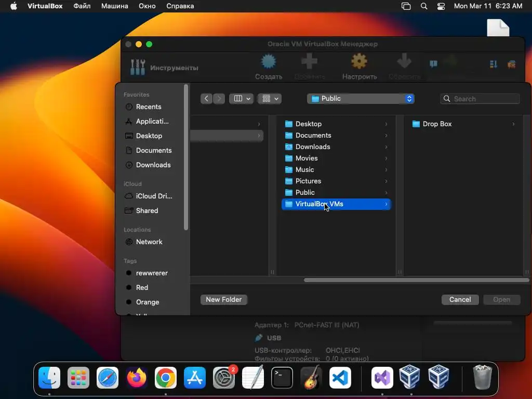Expand the Desktop folder chevron
The width and height of the screenshot is (532, 399).
[386, 124]
